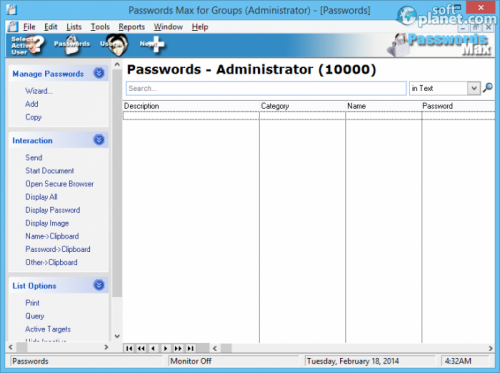Click the Add link
500x373 pixels.
(32, 104)
